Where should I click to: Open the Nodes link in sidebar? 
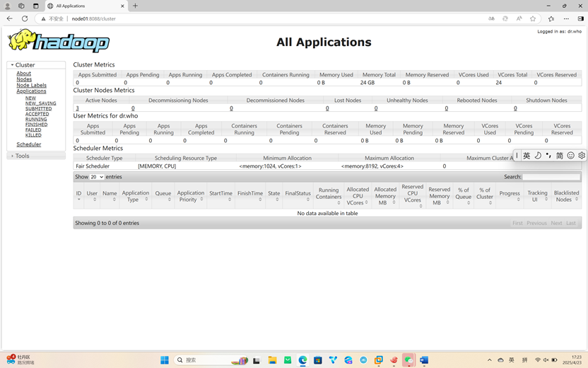click(24, 79)
